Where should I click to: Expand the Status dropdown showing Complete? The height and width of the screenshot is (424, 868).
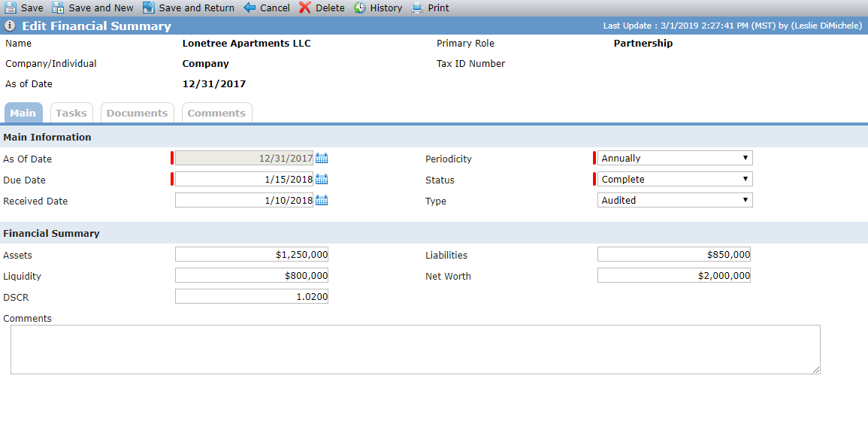[x=675, y=180]
